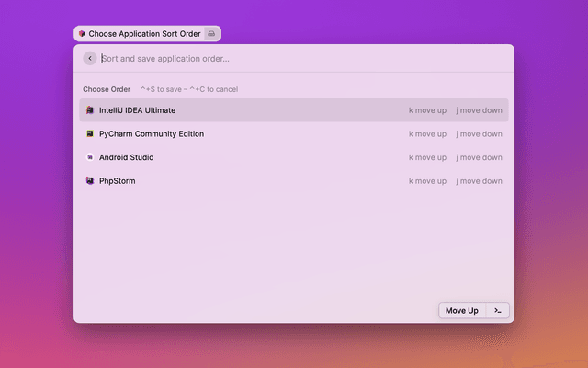Click 'k move up' on the Android Studio row

click(x=427, y=157)
